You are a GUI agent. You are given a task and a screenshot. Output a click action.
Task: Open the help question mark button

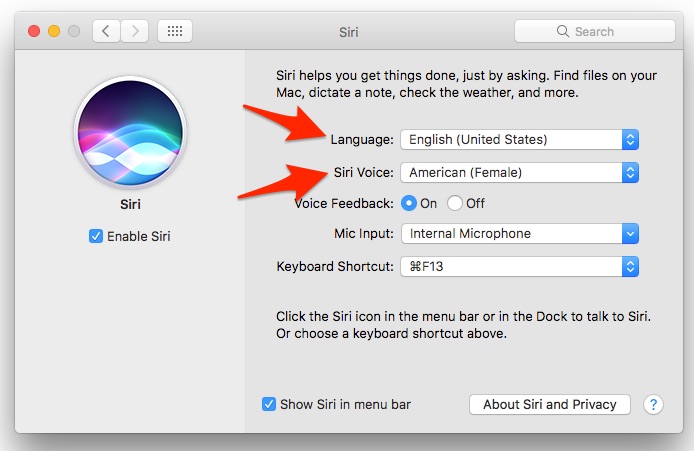[x=653, y=405]
